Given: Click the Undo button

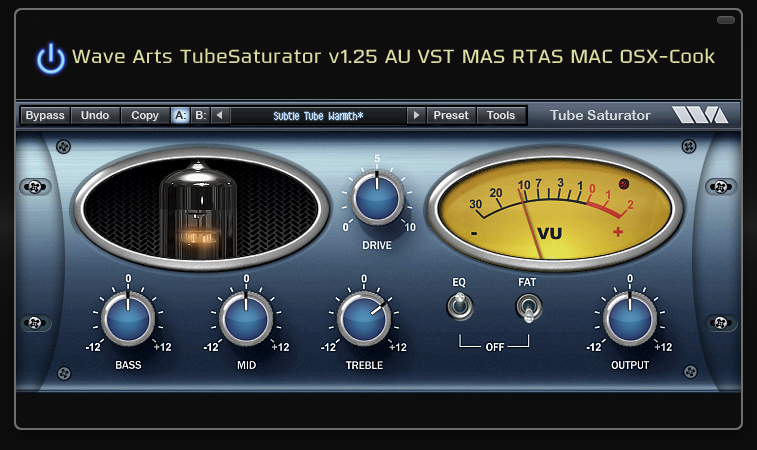Looking at the screenshot, I should pos(95,115).
